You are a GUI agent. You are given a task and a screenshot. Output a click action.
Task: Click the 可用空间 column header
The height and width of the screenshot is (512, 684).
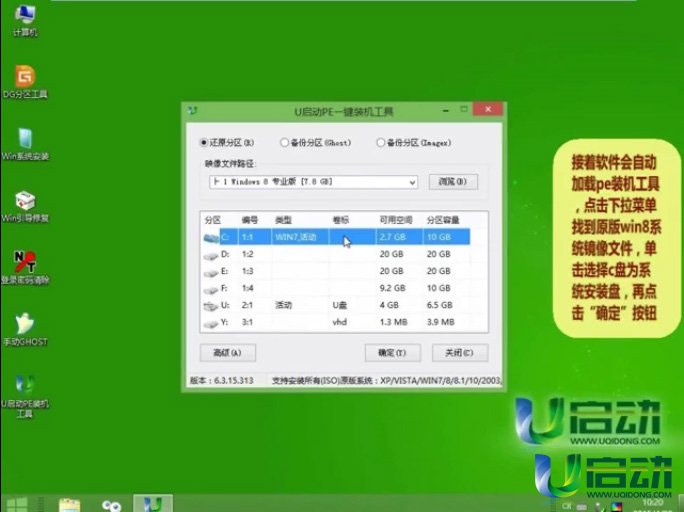[x=396, y=220]
